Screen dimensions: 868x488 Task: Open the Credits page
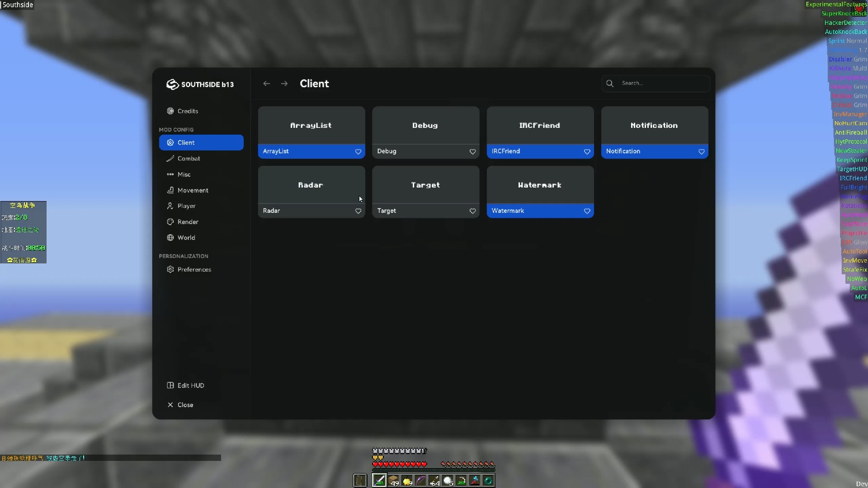pyautogui.click(x=201, y=111)
